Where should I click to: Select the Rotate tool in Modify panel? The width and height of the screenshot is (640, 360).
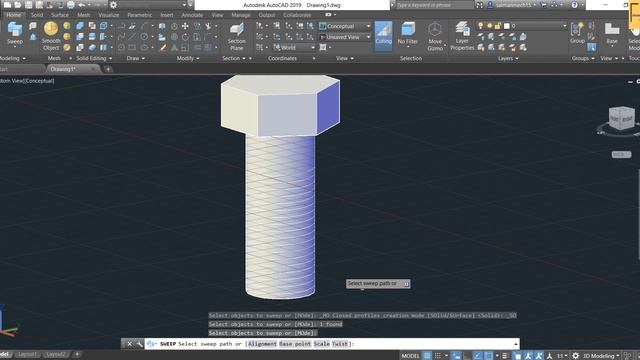[x=185, y=37]
